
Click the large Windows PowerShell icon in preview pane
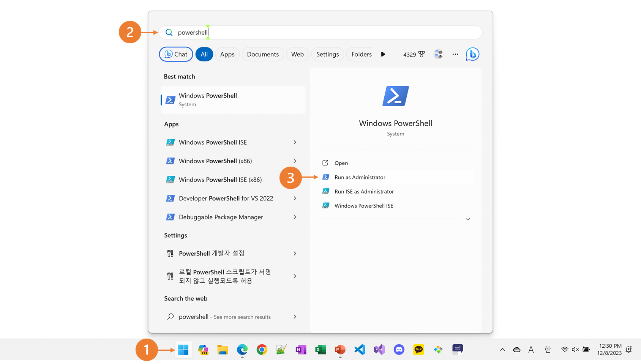(x=395, y=96)
